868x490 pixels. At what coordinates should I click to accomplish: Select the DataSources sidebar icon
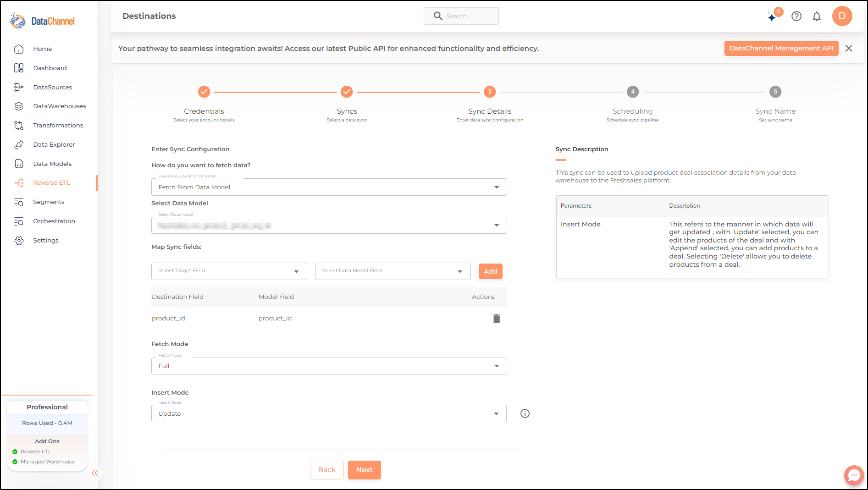click(19, 87)
